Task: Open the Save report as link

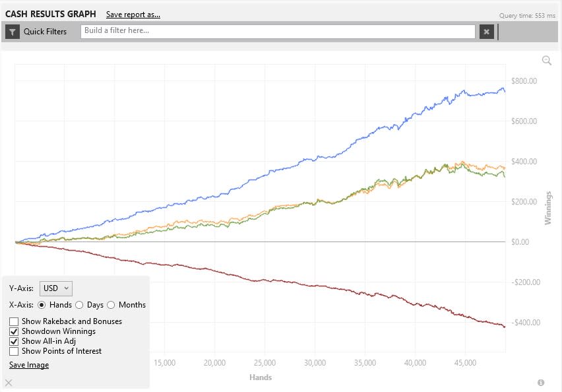Action: [133, 15]
